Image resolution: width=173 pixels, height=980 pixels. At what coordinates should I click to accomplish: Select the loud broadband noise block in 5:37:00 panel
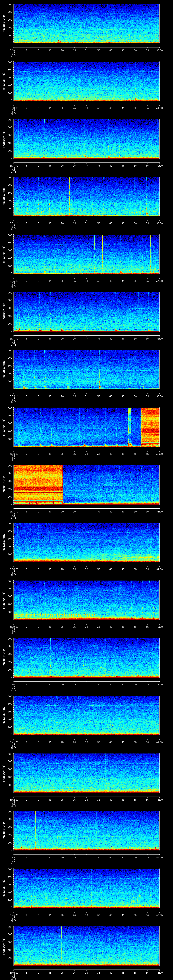[x=38, y=485]
